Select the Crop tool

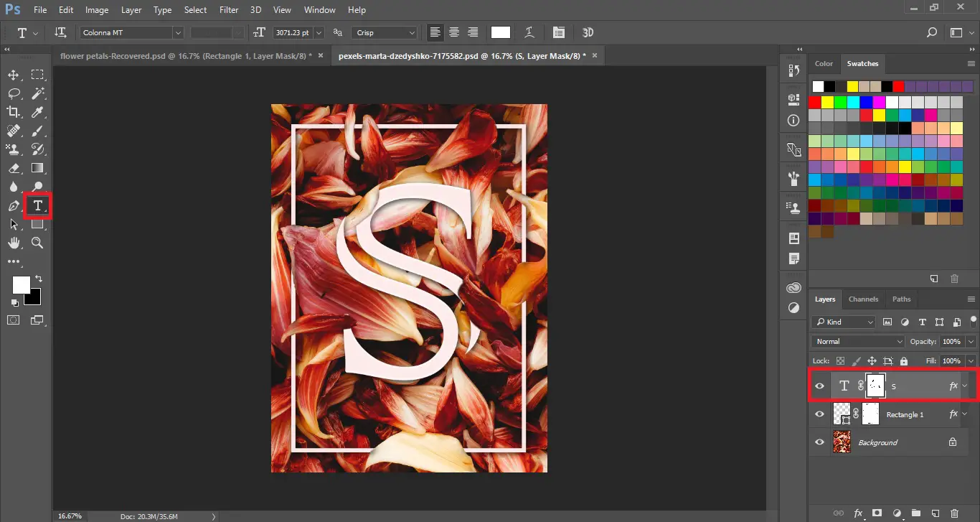[x=14, y=111]
